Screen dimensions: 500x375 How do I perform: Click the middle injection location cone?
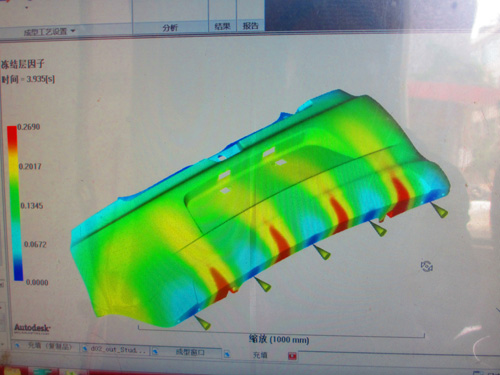pos(322,252)
